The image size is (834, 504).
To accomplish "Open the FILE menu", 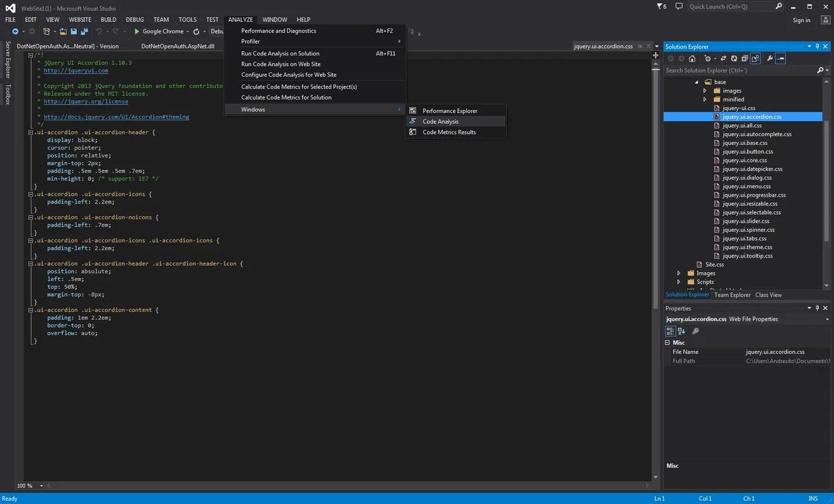I will click(x=11, y=20).
